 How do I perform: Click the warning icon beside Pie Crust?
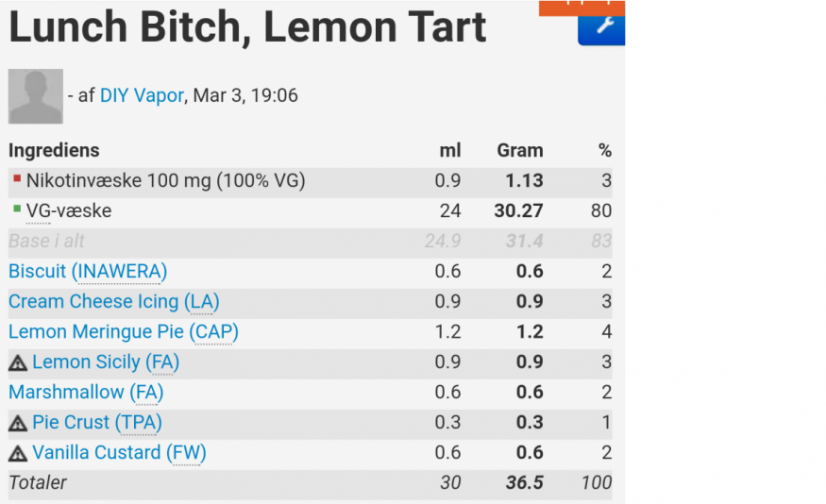[18, 423]
